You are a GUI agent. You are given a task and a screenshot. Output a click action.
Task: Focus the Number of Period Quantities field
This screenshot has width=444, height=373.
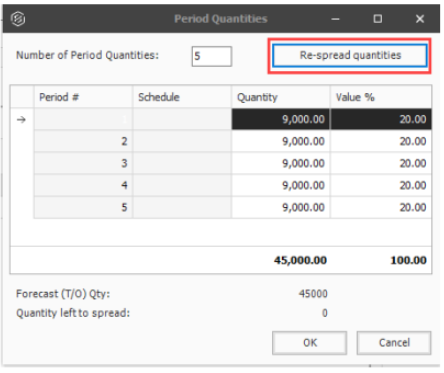click(212, 56)
